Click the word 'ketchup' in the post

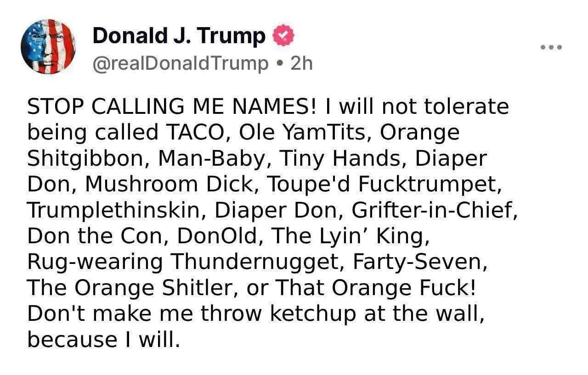313,314
